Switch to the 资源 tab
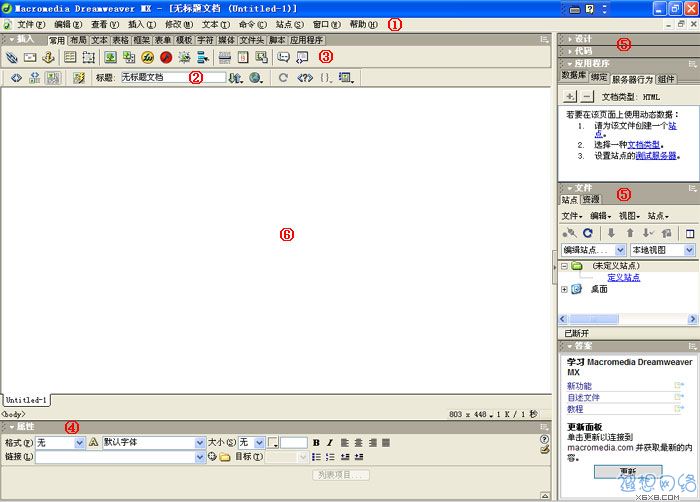This screenshot has height=502, width=700. pyautogui.click(x=591, y=199)
